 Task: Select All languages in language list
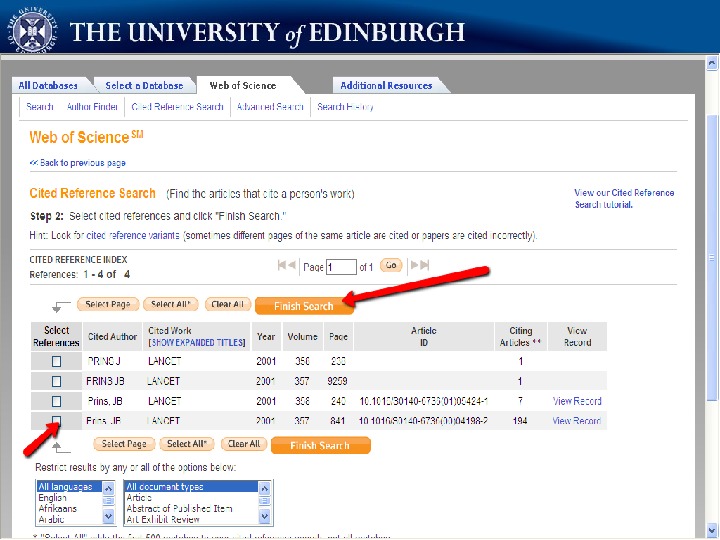point(69,487)
